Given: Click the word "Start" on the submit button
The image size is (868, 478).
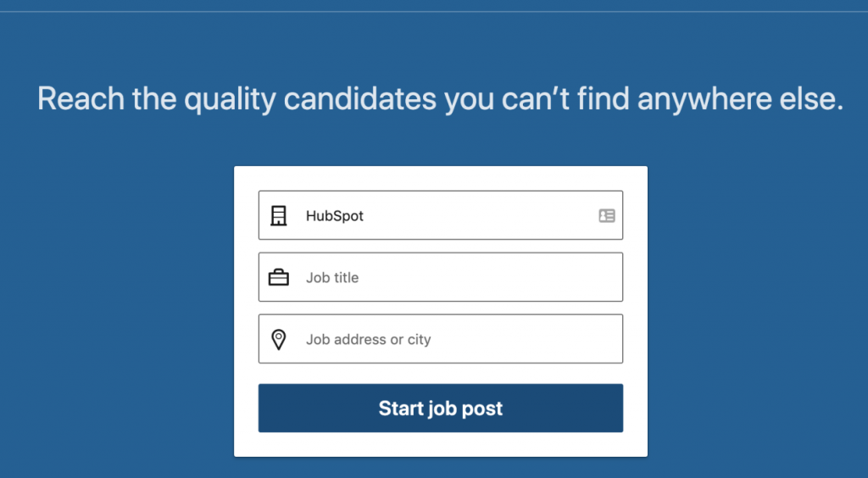Looking at the screenshot, I should click(x=400, y=409).
